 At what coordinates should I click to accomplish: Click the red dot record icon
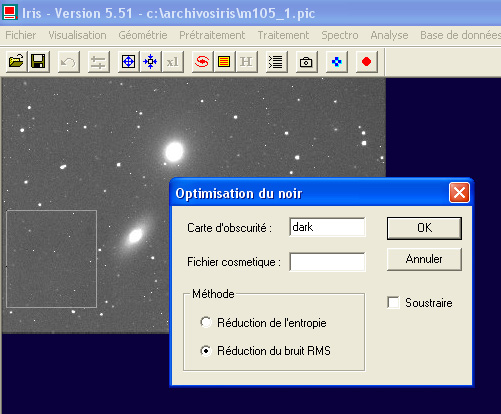366,62
